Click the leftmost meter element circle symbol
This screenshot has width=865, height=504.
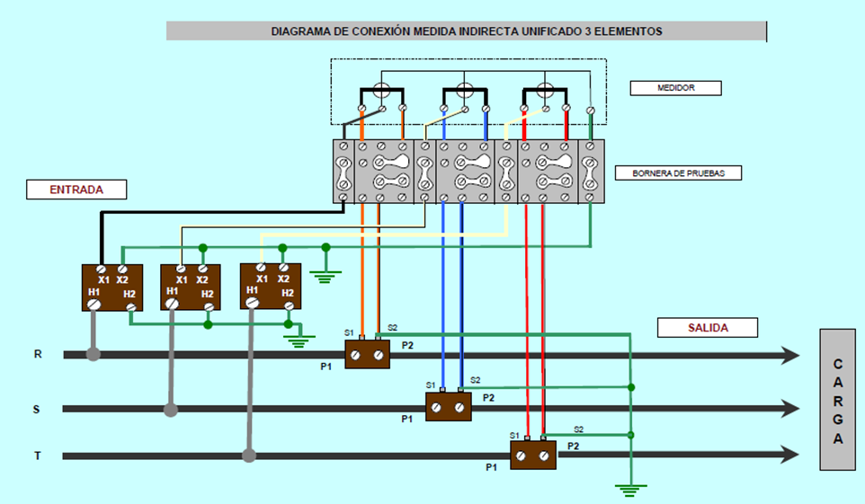click(x=380, y=89)
